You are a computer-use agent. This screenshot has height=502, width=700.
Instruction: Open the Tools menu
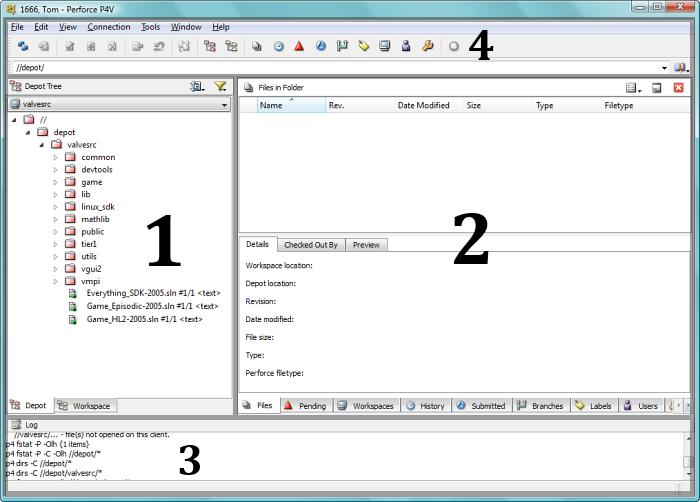click(x=150, y=27)
